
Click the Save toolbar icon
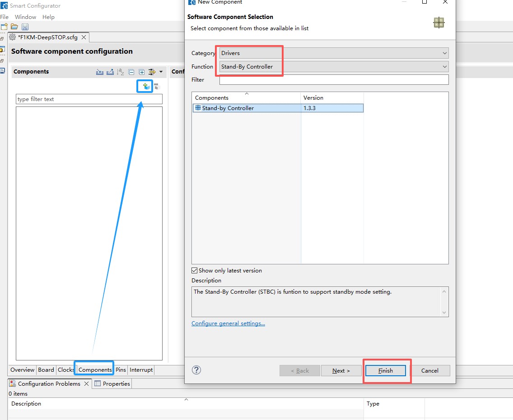tap(25, 27)
